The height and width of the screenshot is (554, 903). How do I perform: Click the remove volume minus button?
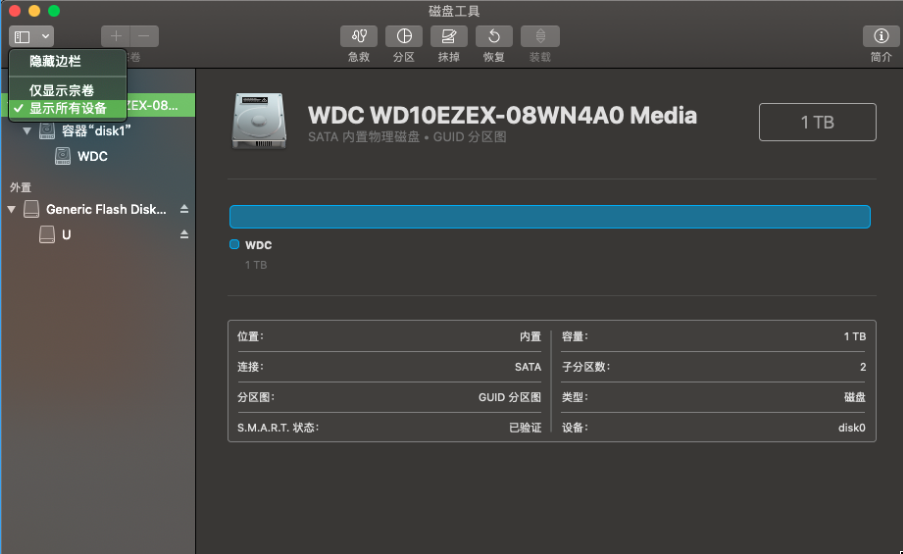(145, 36)
